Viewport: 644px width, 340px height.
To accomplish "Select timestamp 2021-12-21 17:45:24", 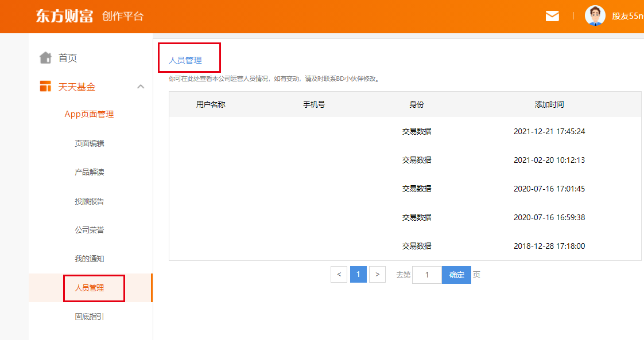I will point(549,132).
